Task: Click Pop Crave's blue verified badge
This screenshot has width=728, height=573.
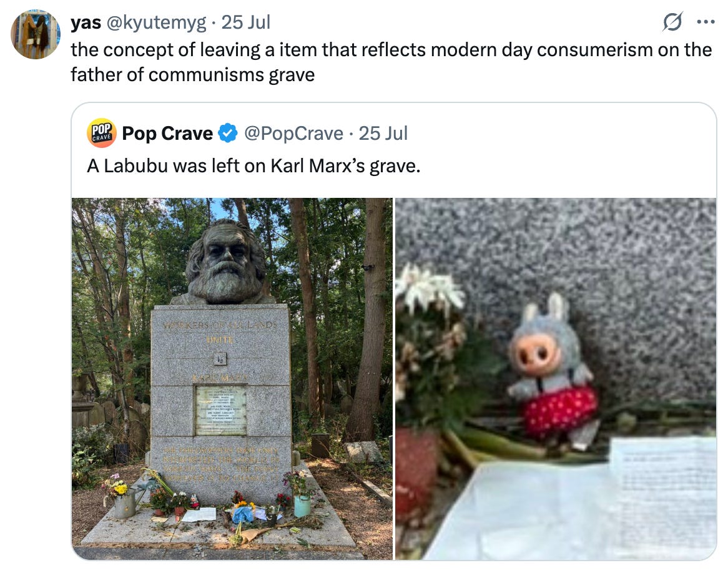Action: pos(228,134)
